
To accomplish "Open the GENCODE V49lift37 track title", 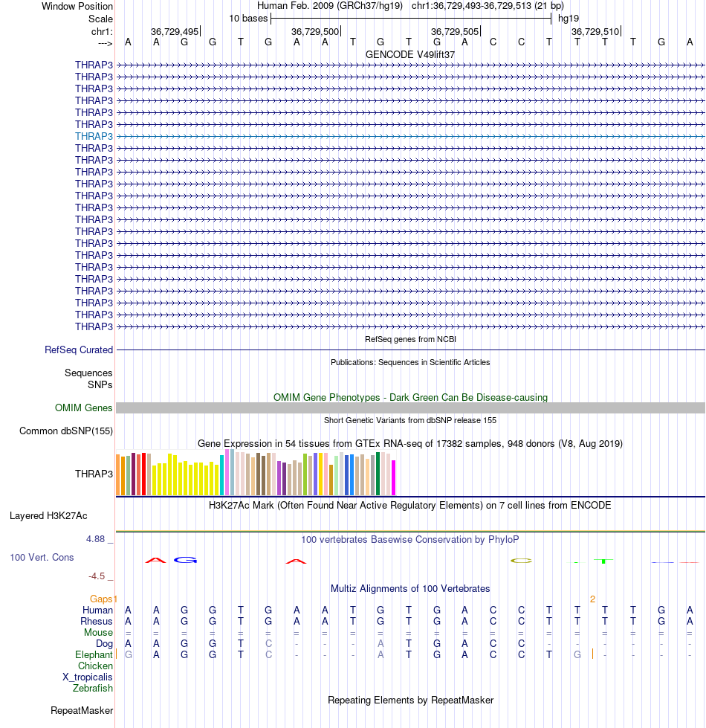I will 410,55.
